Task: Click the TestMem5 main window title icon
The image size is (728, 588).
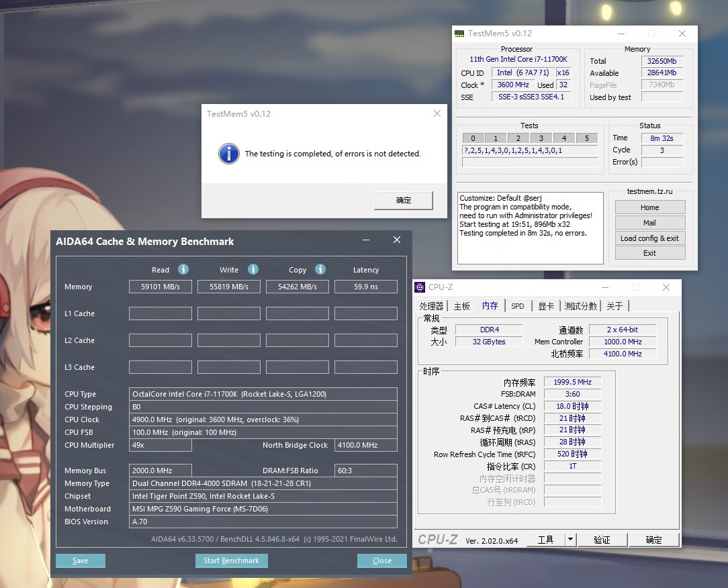Action: [459, 34]
